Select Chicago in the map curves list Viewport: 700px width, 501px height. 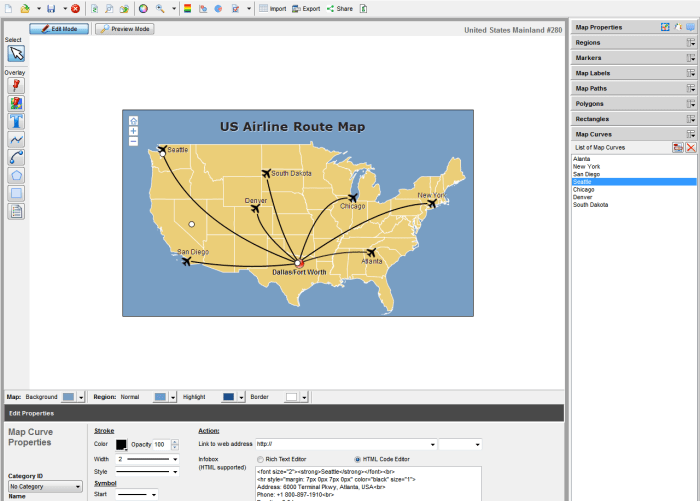tap(634, 189)
